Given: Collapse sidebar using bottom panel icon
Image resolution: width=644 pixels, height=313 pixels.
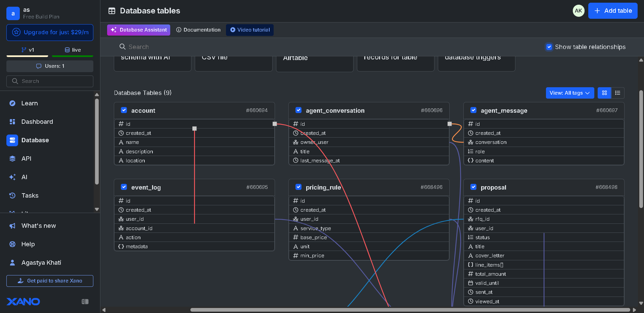Looking at the screenshot, I should [x=85, y=302].
